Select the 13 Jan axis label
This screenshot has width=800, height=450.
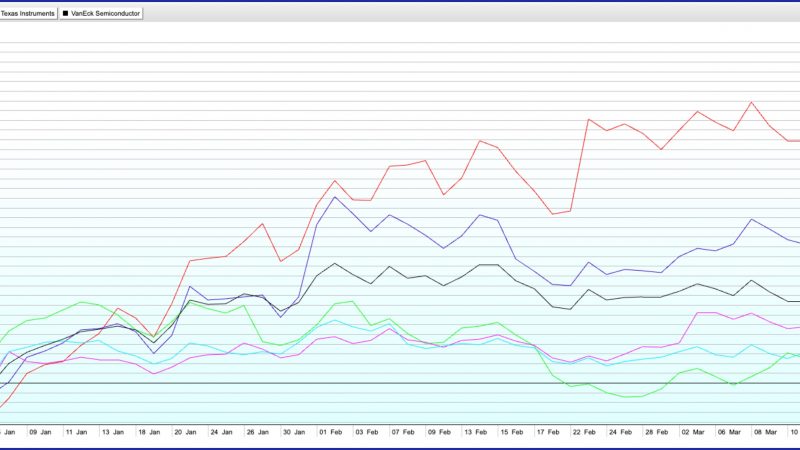click(x=113, y=432)
